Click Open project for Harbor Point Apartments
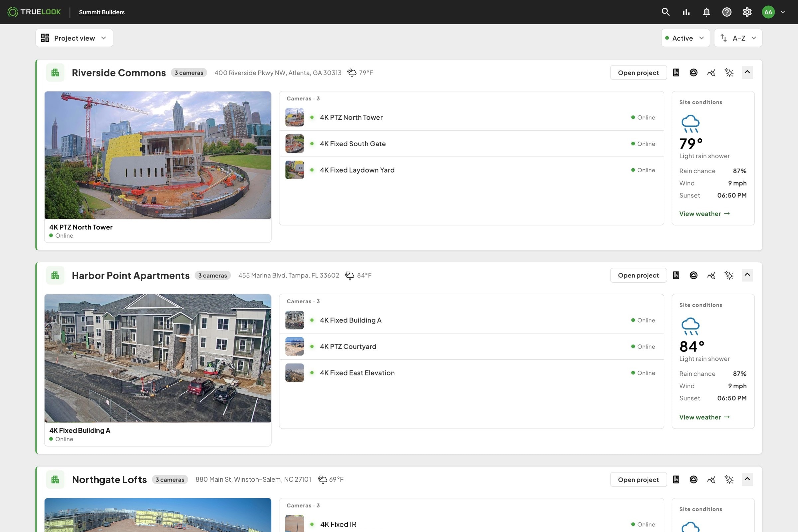Image resolution: width=798 pixels, height=532 pixels. pos(638,275)
